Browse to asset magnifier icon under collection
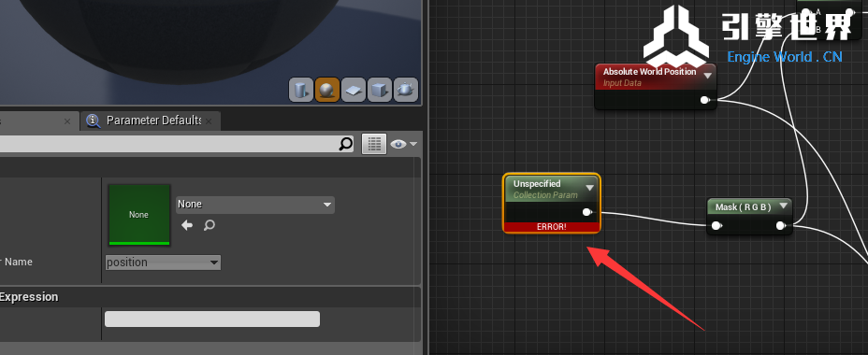 pyautogui.click(x=209, y=225)
